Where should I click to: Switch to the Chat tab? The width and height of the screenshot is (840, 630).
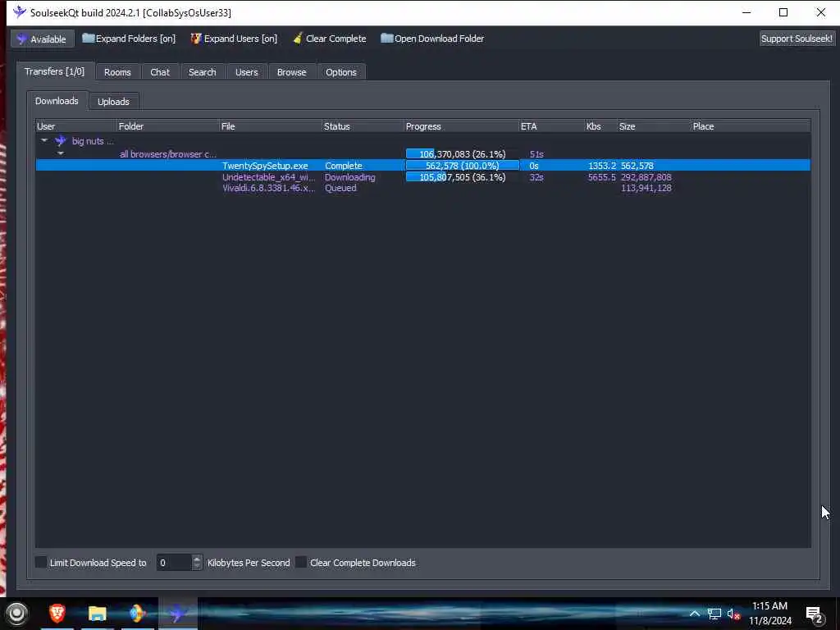(x=160, y=72)
